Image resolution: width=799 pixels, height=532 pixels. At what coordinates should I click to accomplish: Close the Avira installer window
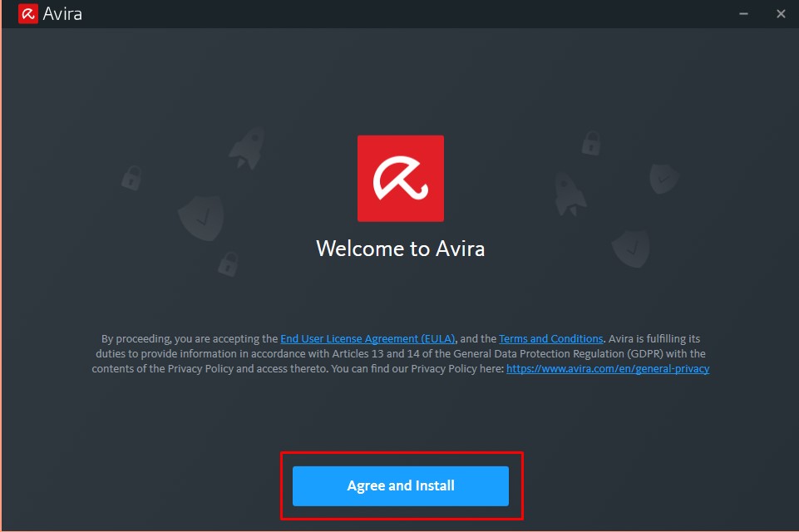coord(781,14)
